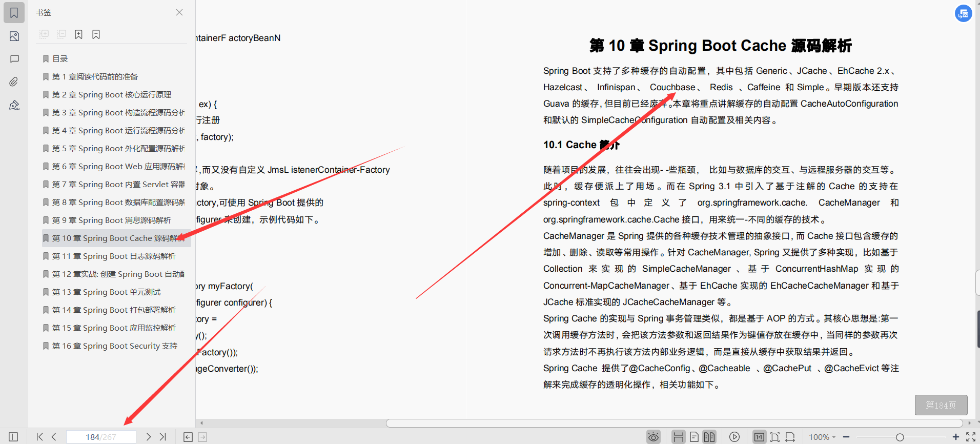Open bookmark 第 14 章 打包部署解析
Screen dimensions: 980x444
point(114,310)
